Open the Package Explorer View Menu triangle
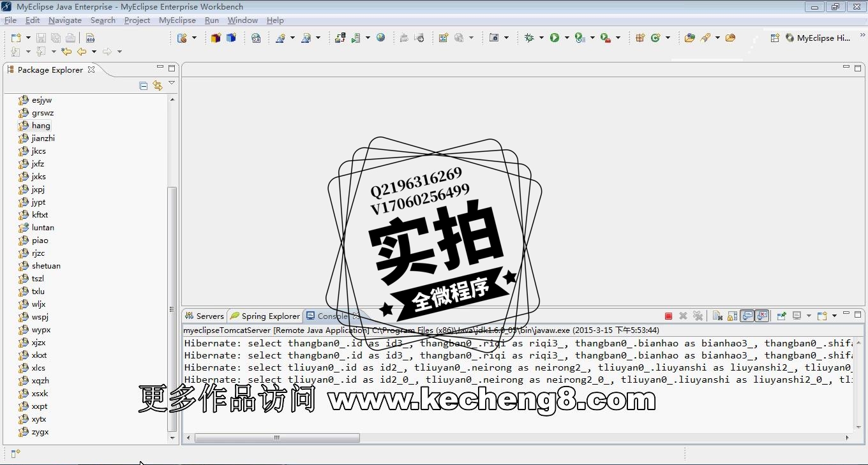 171,83
